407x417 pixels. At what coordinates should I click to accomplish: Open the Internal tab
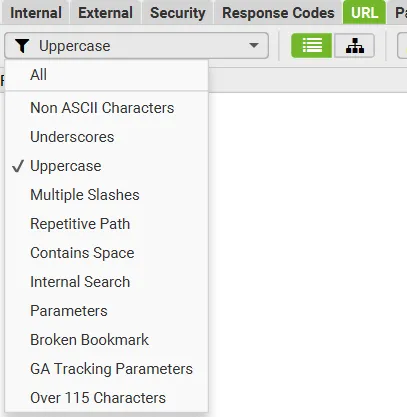point(36,13)
